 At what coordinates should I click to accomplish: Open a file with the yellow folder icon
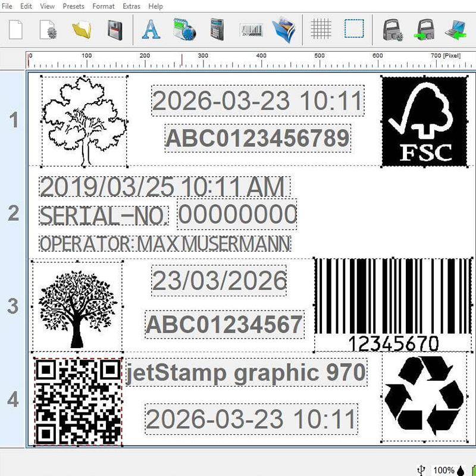pos(82,29)
